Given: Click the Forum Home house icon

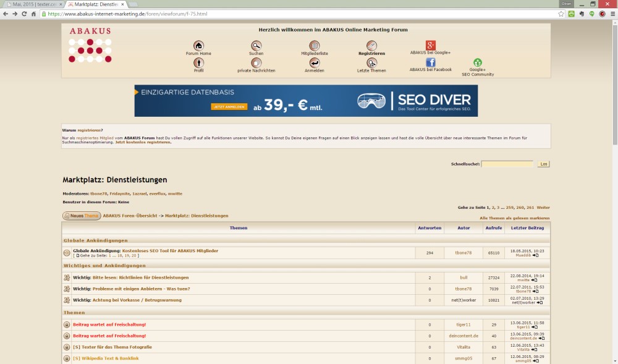Looking at the screenshot, I should tap(198, 46).
